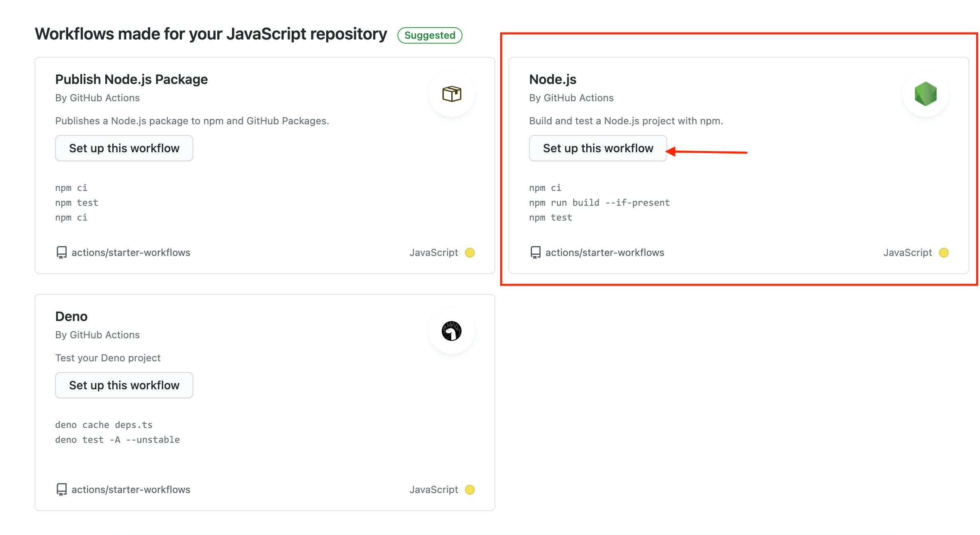Click repo icon in Deno card
The image size is (980, 535).
coord(61,489)
